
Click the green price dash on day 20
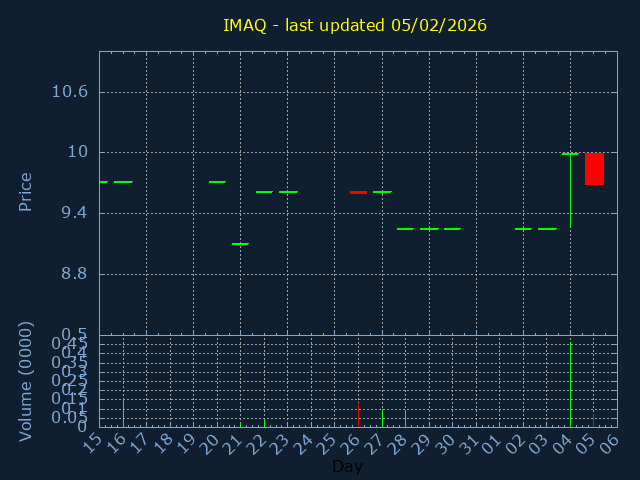pyautogui.click(x=217, y=182)
